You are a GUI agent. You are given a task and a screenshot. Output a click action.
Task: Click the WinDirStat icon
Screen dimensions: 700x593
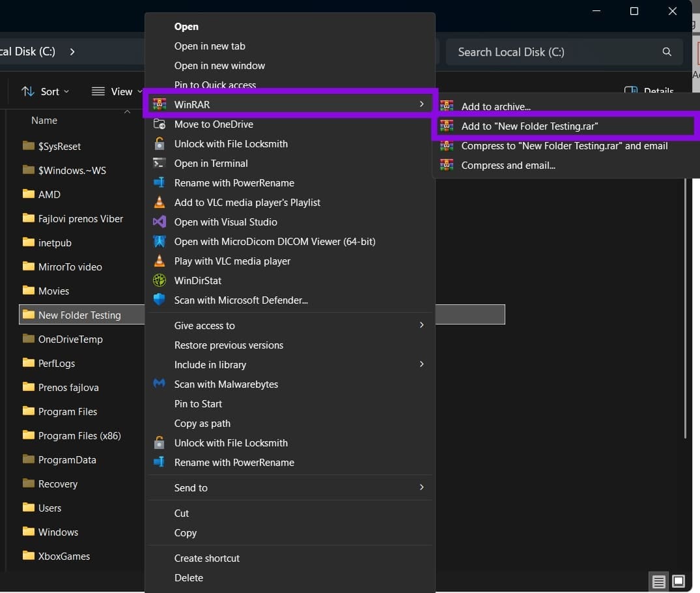click(160, 281)
